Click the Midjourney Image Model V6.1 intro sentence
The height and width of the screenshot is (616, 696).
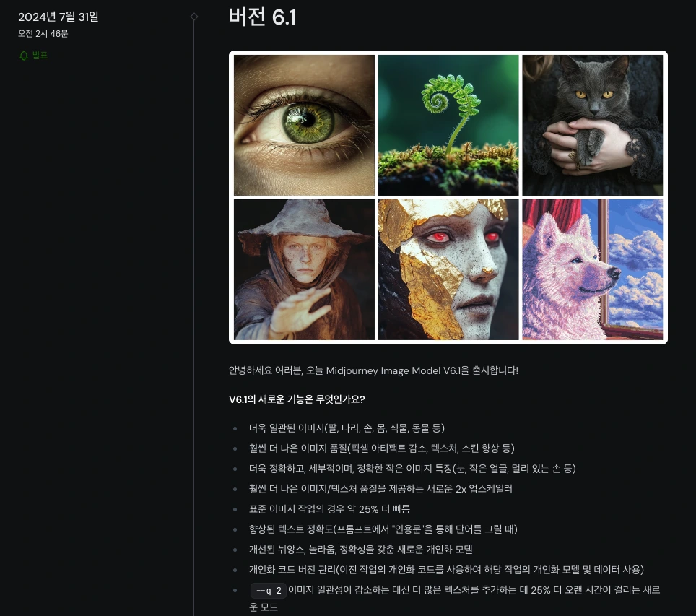coord(373,370)
